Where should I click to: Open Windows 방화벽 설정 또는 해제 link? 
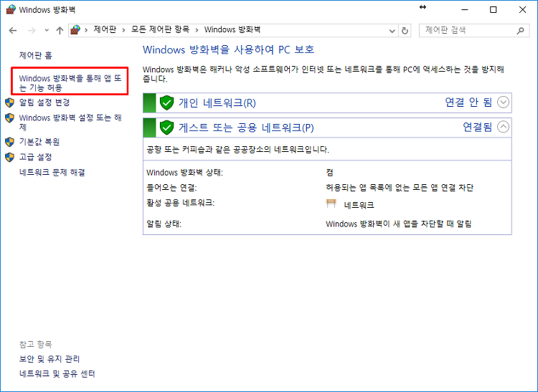click(70, 122)
